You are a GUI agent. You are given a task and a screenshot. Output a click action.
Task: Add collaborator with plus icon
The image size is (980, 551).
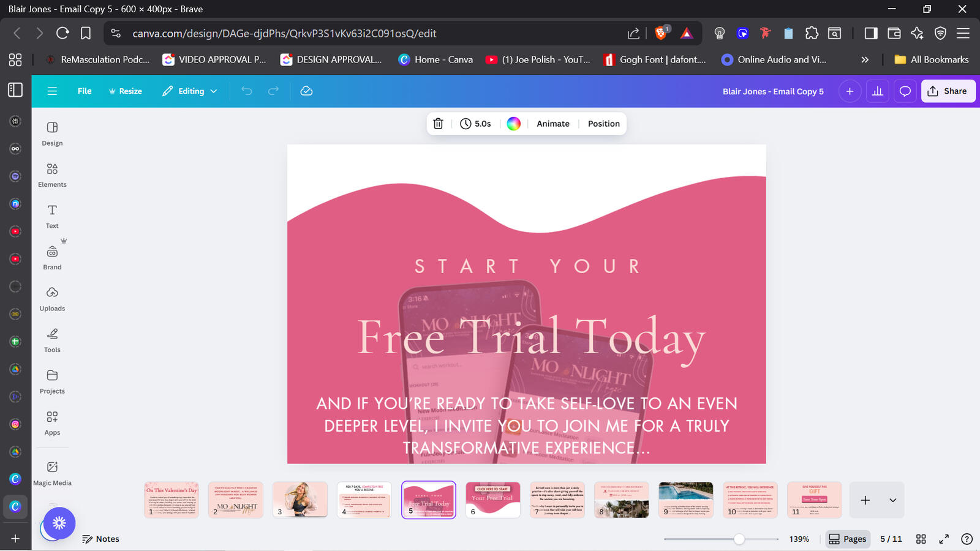click(x=850, y=91)
